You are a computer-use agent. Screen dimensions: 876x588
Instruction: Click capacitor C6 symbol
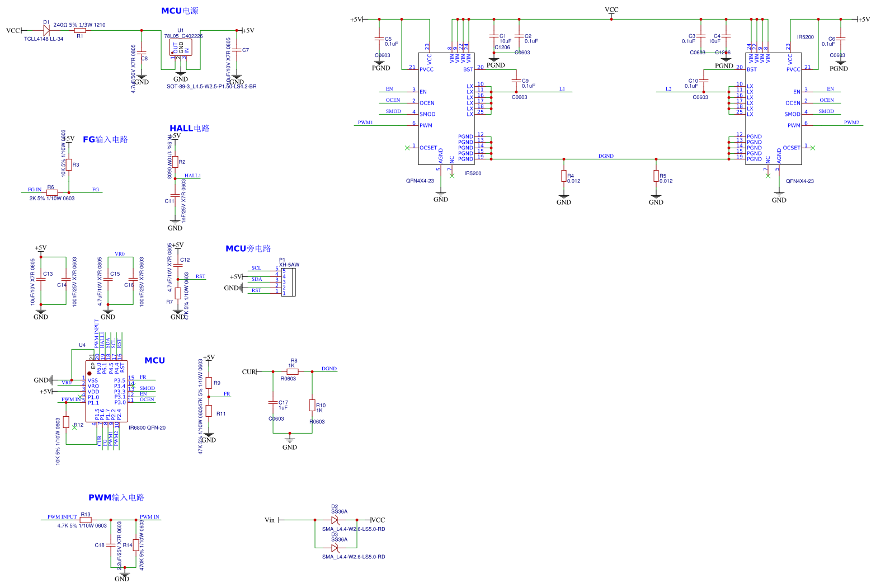pos(841,39)
